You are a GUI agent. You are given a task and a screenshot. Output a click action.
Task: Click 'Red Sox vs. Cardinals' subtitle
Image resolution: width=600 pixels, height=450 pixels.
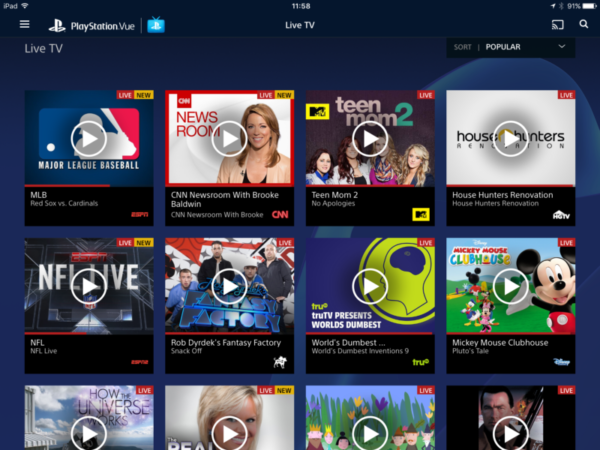[64, 203]
